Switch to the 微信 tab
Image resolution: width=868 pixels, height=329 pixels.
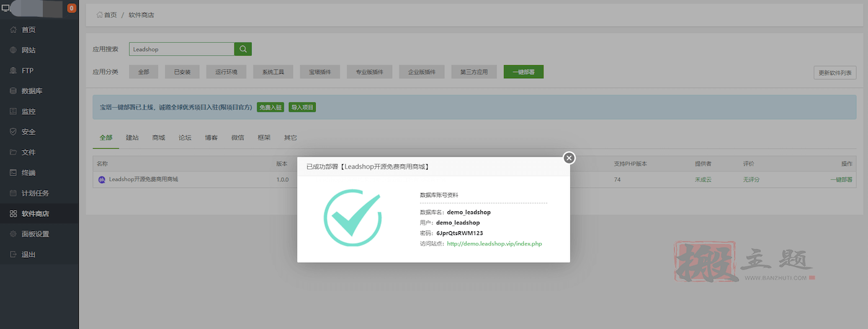[238, 138]
